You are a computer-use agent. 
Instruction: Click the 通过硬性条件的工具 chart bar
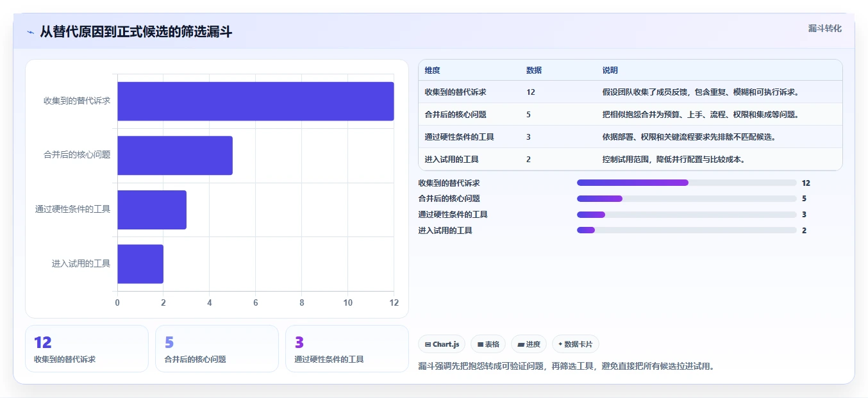152,210
